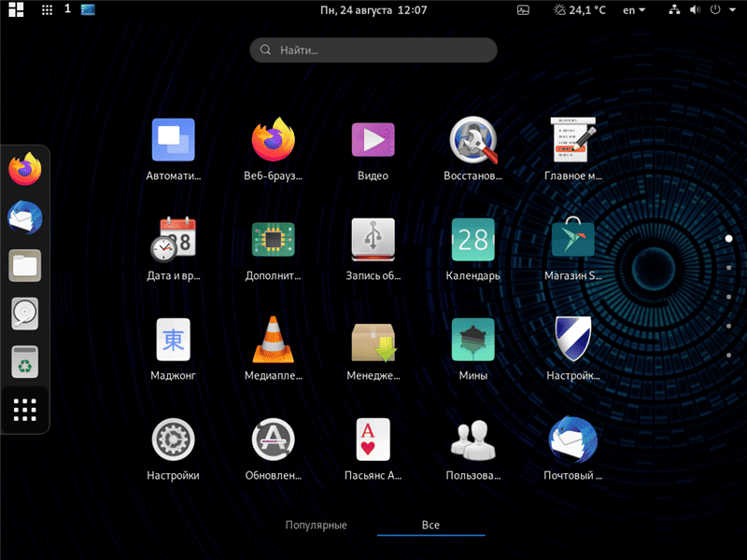The height and width of the screenshot is (560, 747).
Task: Go to second app grid page dot
Action: tap(728, 268)
